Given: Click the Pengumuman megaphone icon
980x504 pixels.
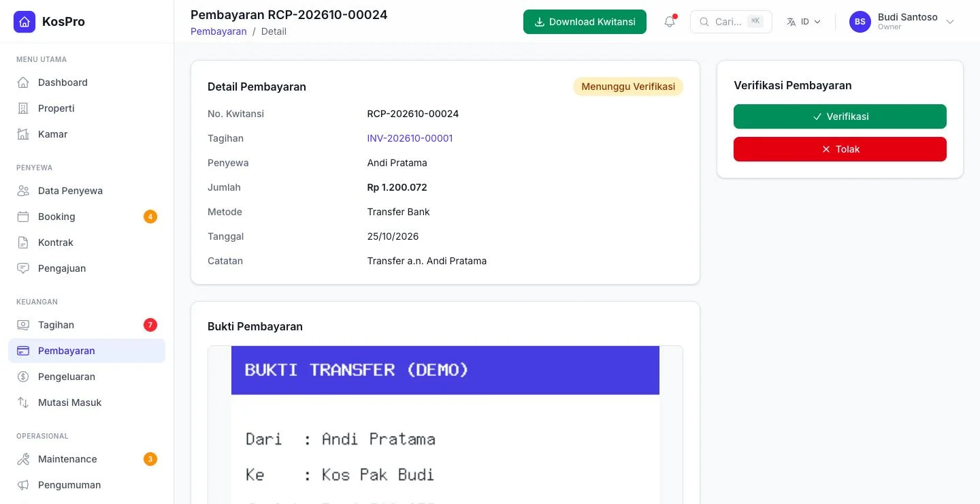Looking at the screenshot, I should [23, 485].
